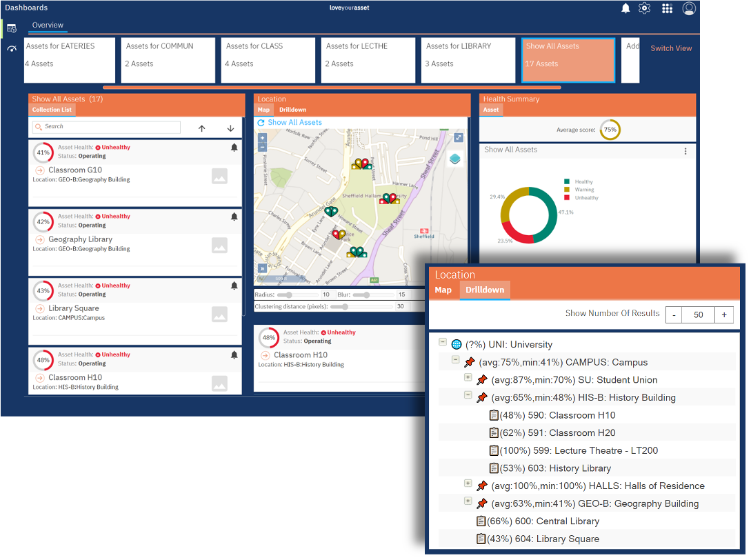751x560 pixels.
Task: Open the Assets for LECTHE card
Action: pos(368,60)
